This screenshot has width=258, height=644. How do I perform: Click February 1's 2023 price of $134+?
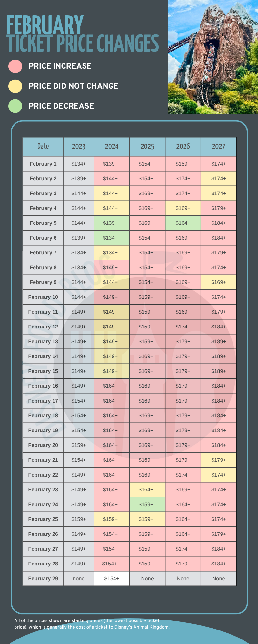pyautogui.click(x=79, y=164)
